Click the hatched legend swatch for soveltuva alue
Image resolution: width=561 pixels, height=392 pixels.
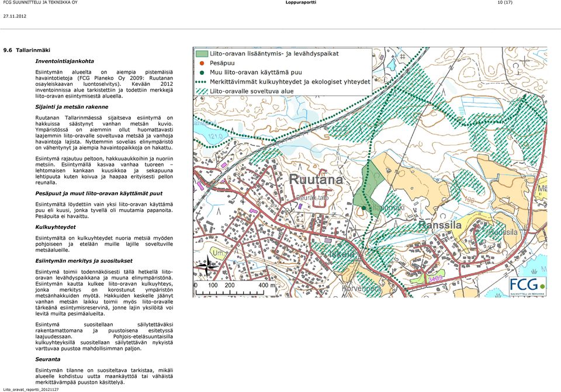pyautogui.click(x=202, y=91)
